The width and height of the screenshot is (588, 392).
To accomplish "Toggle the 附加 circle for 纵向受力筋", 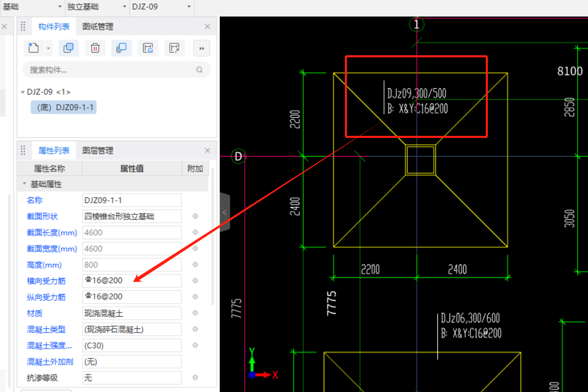I will (195, 297).
